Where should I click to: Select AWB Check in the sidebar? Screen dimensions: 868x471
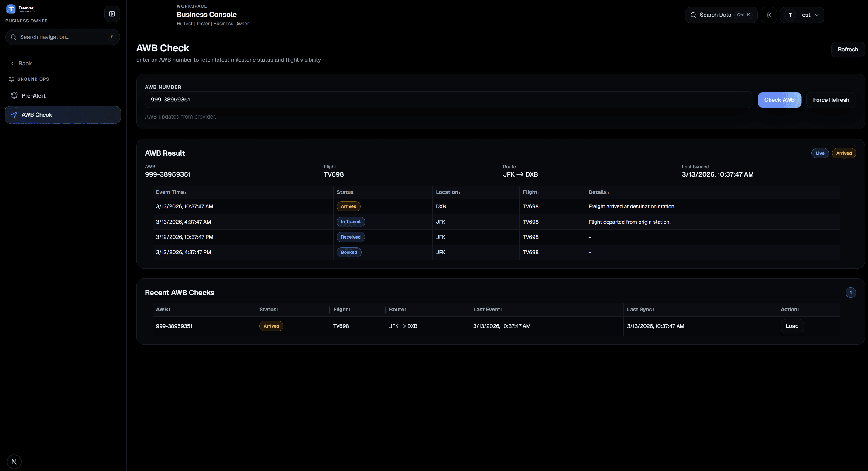click(63, 115)
